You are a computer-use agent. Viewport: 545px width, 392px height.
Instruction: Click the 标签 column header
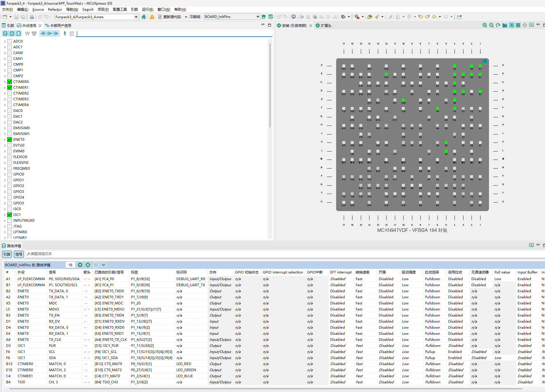(x=152, y=272)
